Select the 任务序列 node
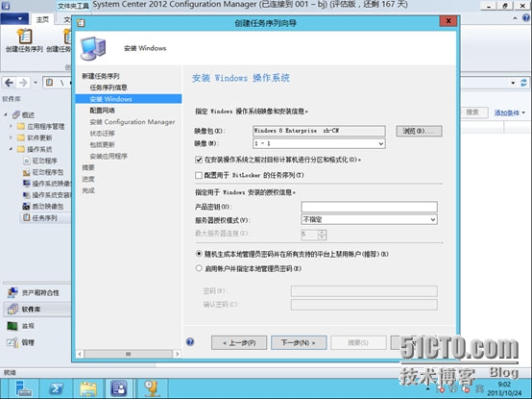This screenshot has width=532, height=399. pos(40,217)
